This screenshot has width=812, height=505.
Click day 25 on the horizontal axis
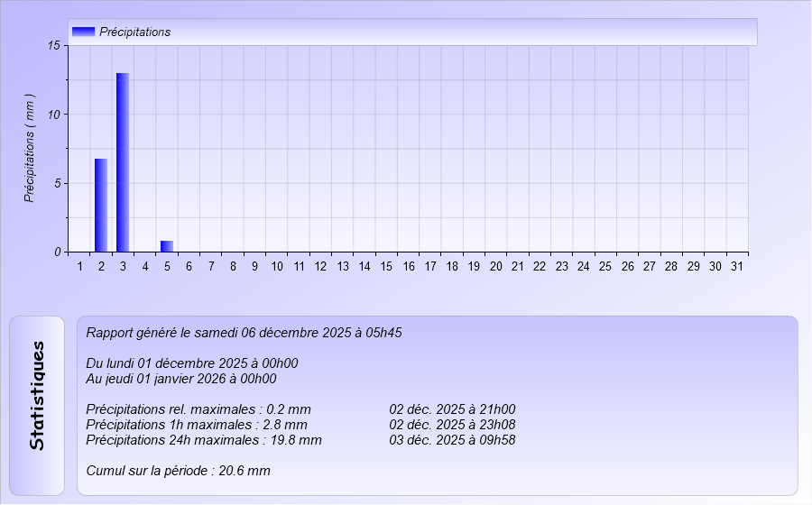pos(605,267)
